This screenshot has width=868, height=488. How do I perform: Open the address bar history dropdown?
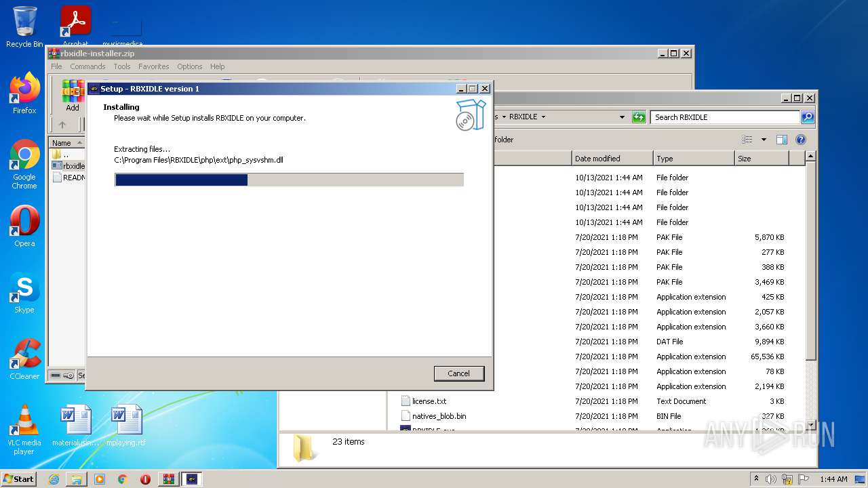622,117
